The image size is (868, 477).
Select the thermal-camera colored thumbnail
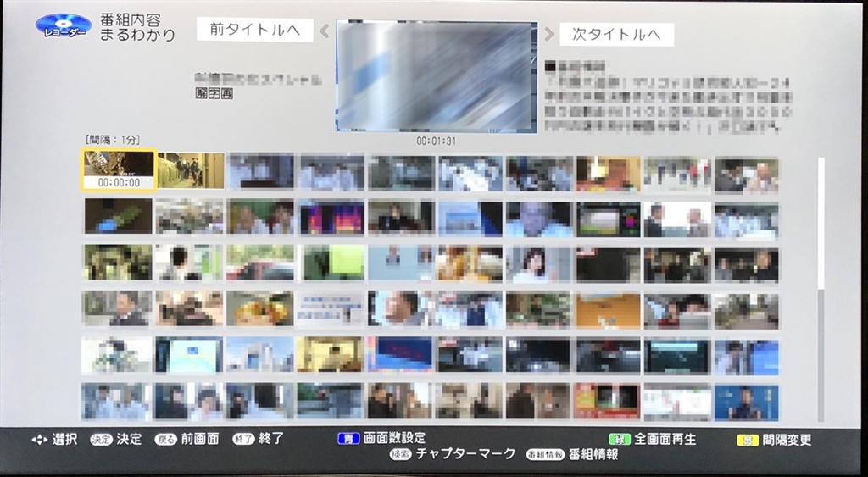pos(331,217)
